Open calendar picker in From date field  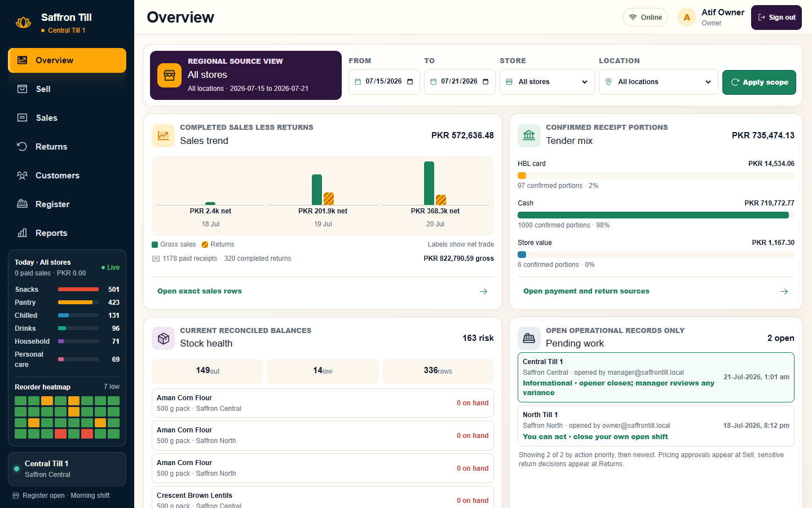point(410,82)
